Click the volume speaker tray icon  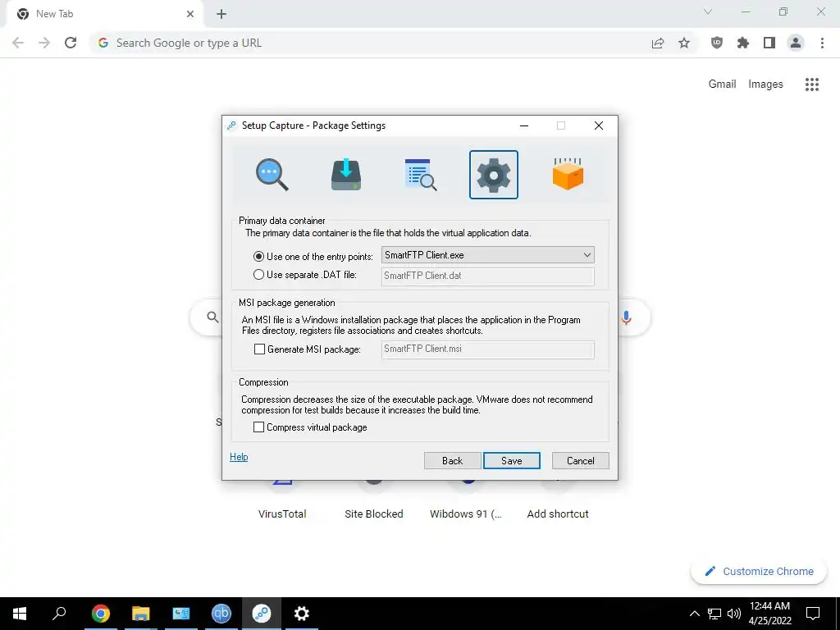[x=734, y=614]
